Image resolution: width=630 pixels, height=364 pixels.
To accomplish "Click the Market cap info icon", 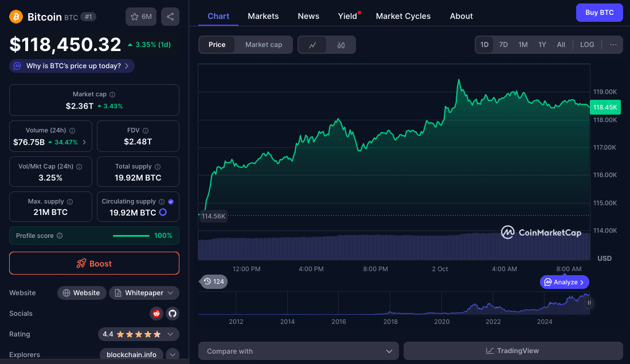I will [112, 95].
